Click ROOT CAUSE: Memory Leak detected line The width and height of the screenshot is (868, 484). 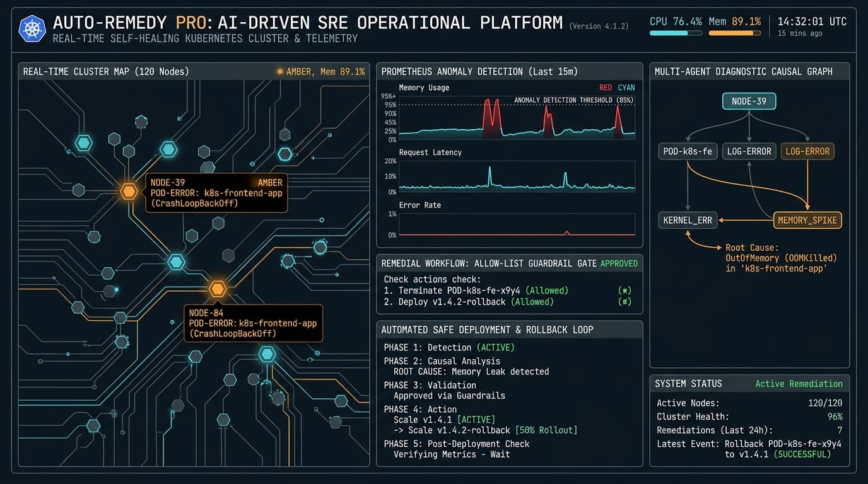click(x=471, y=372)
